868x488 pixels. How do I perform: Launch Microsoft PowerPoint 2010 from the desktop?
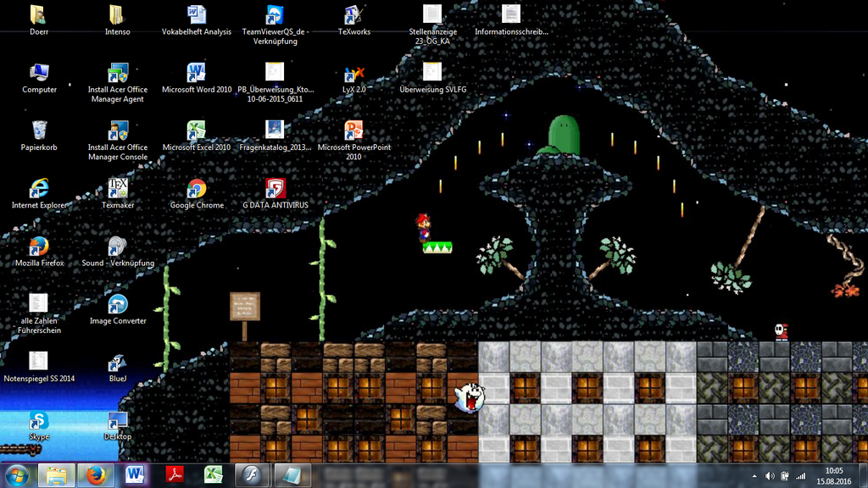click(x=353, y=130)
